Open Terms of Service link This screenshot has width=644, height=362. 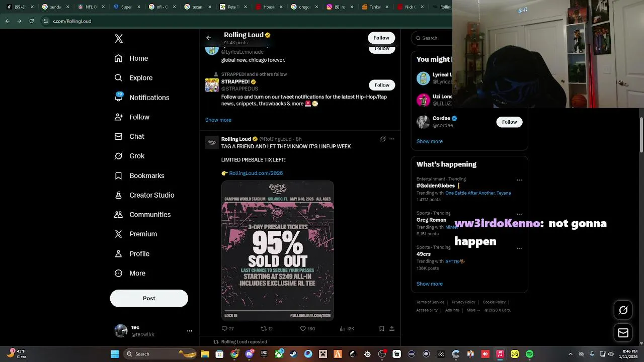click(430, 302)
